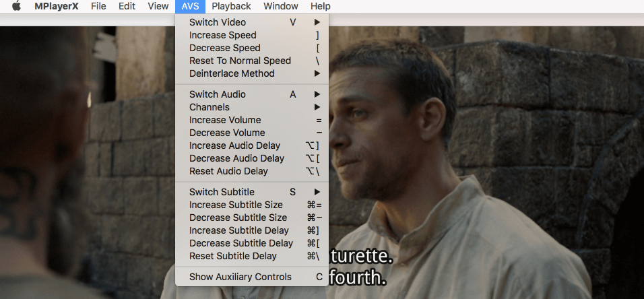
Task: Select Decrease Audio Delay
Action: pyautogui.click(x=252, y=158)
